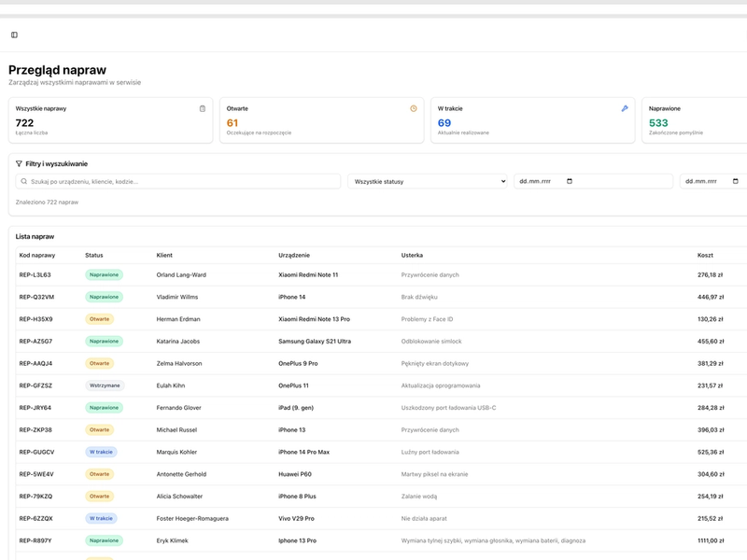Click cost 1111,00 zł

pyautogui.click(x=711, y=540)
